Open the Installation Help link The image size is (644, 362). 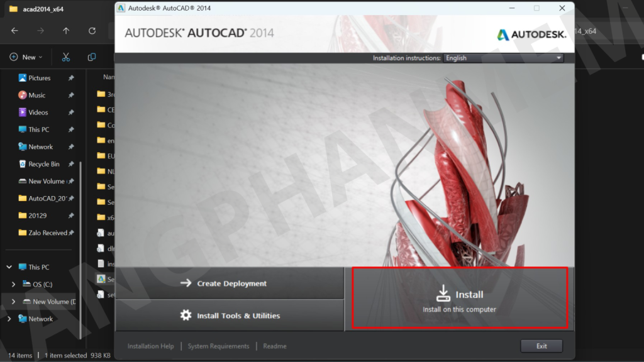(150, 346)
